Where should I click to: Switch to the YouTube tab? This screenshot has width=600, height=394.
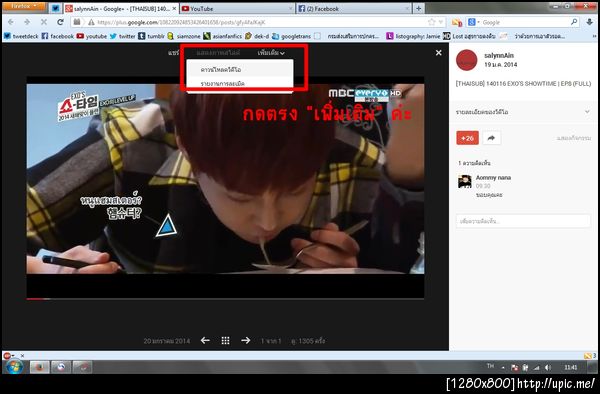tap(236, 8)
